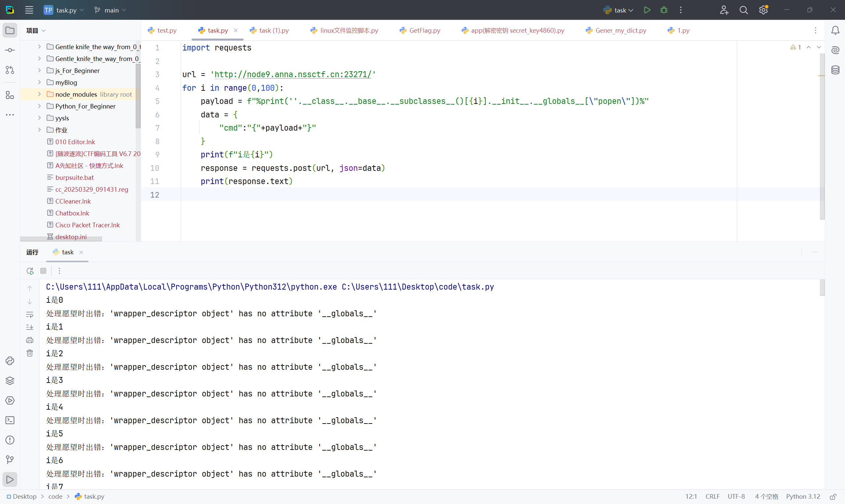The height and width of the screenshot is (504, 845).
Task: Run the task configuration
Action: [647, 10]
